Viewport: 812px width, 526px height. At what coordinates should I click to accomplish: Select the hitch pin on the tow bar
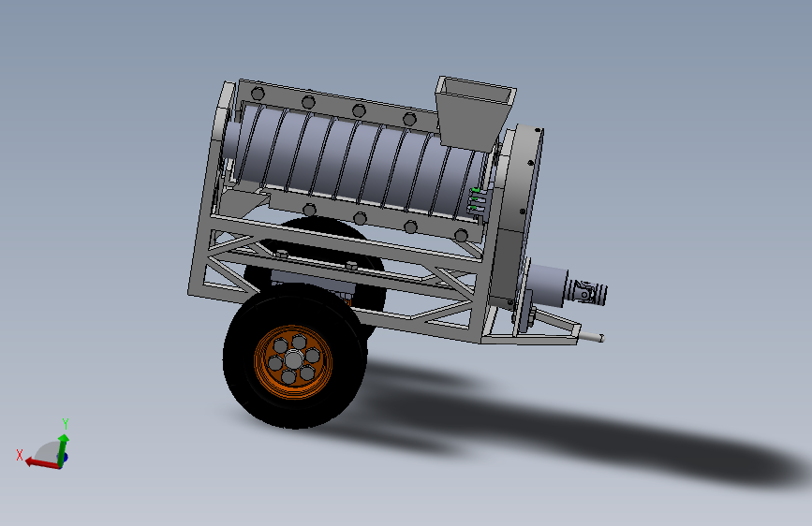tap(591, 338)
